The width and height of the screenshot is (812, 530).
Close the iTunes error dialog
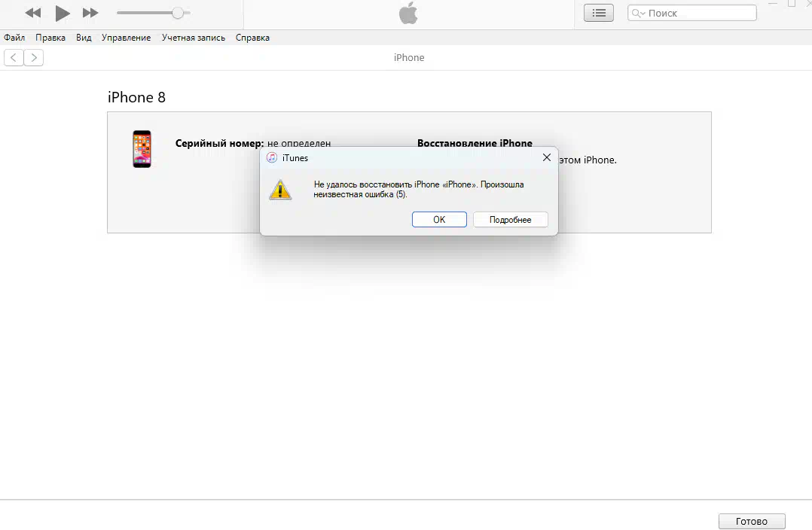547,157
